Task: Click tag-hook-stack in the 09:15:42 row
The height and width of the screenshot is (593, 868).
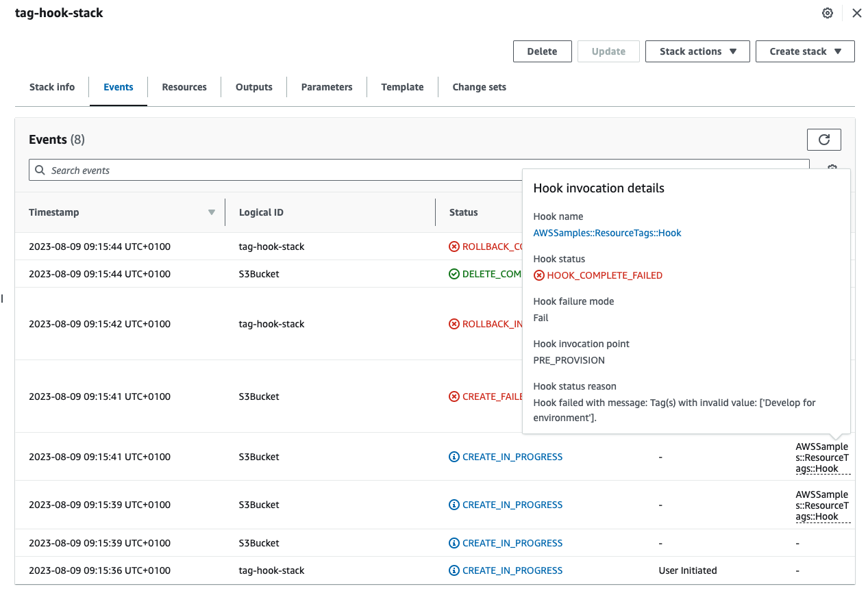Action: (271, 324)
